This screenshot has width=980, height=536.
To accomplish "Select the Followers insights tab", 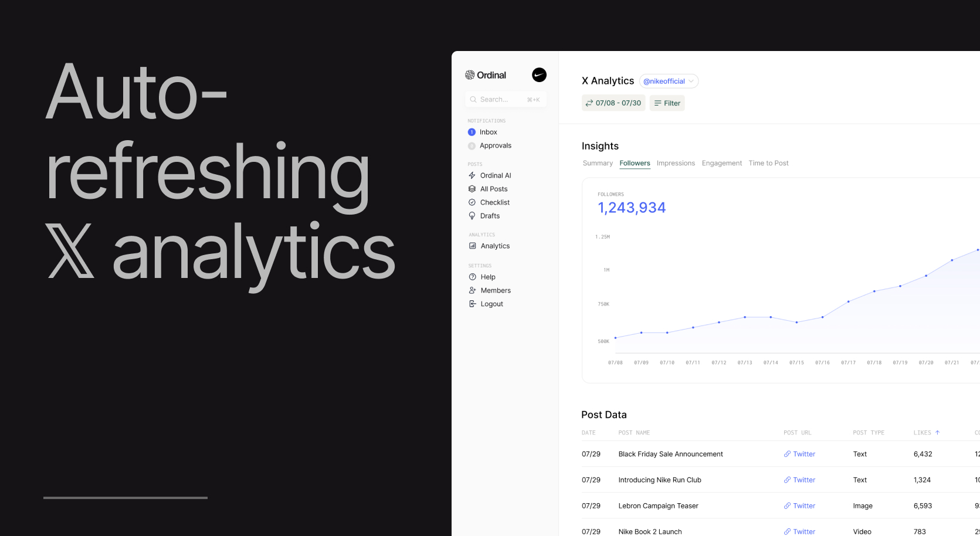I will point(635,163).
